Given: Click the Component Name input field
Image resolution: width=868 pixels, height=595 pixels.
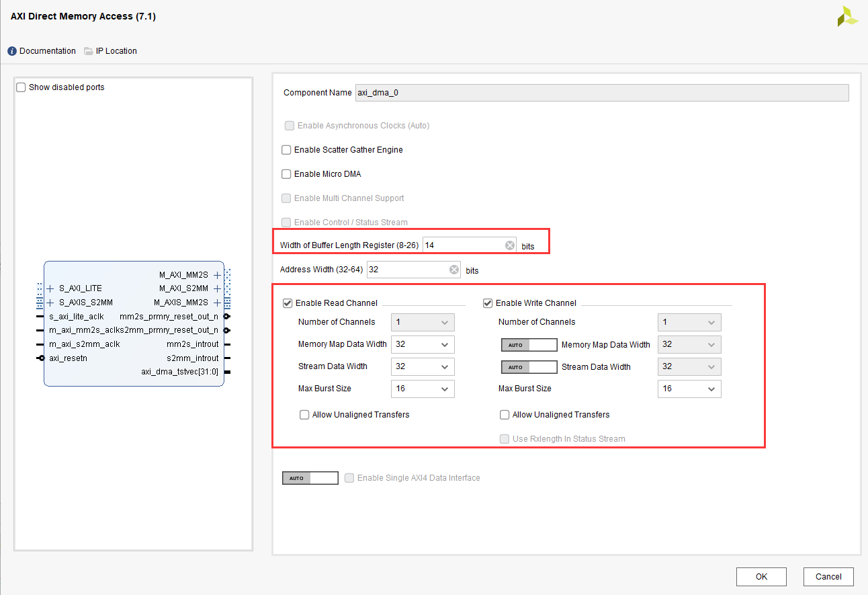Looking at the screenshot, I should 602,93.
